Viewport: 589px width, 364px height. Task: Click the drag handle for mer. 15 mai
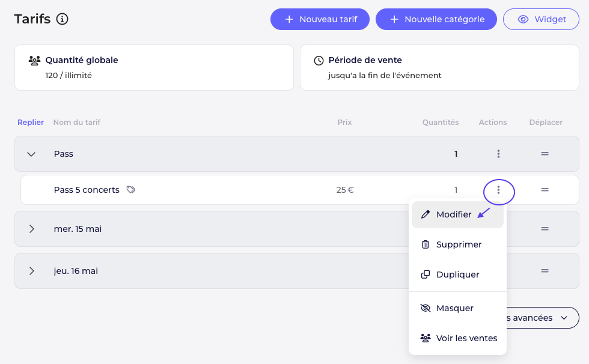[545, 229]
